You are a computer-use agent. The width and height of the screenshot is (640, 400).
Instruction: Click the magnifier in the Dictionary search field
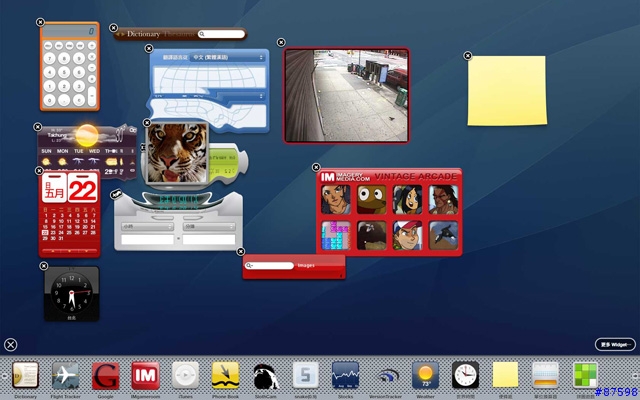point(202,34)
